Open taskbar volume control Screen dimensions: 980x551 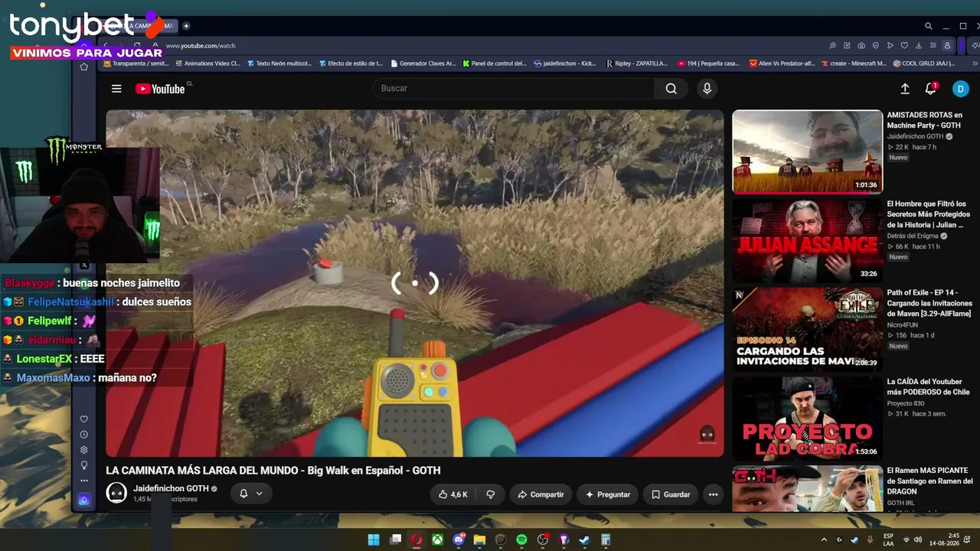coord(918,540)
